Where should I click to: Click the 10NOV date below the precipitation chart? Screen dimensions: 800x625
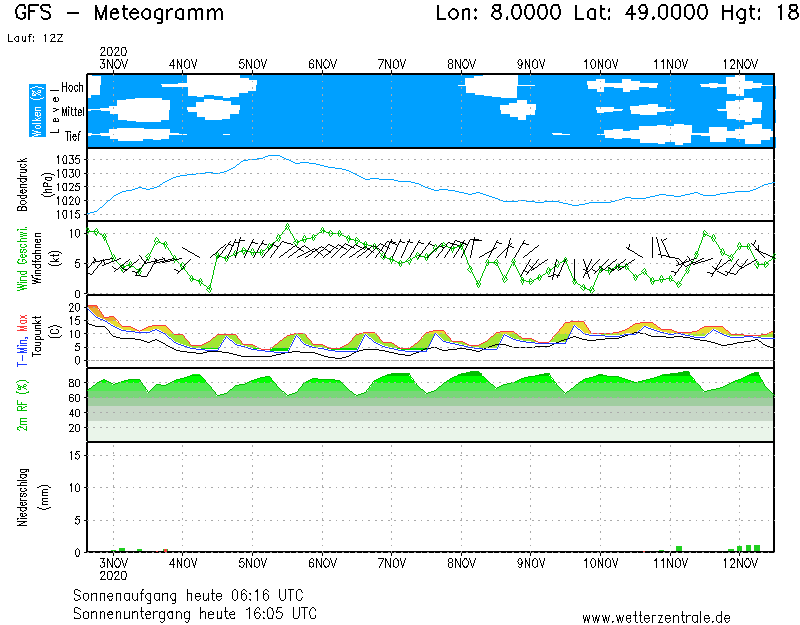(x=601, y=564)
